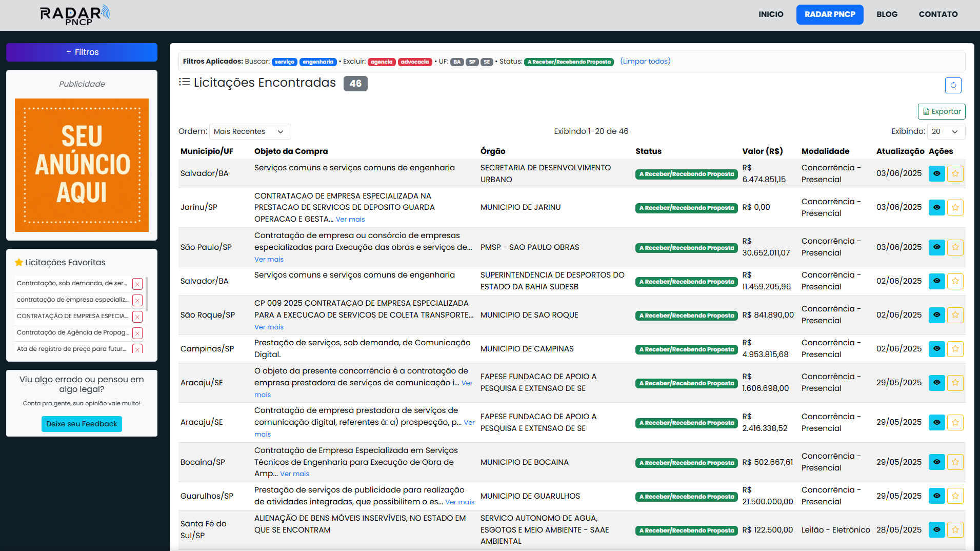Screen dimensions: 980x551
Task: Open the CONTATO navigation item
Action: click(938, 14)
